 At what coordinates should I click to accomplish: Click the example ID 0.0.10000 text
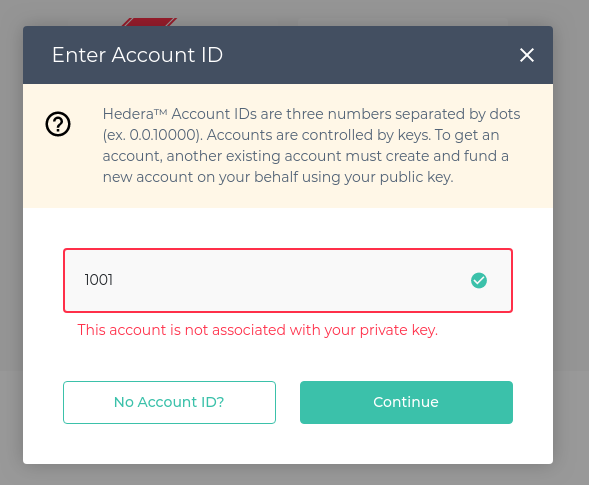164,135
